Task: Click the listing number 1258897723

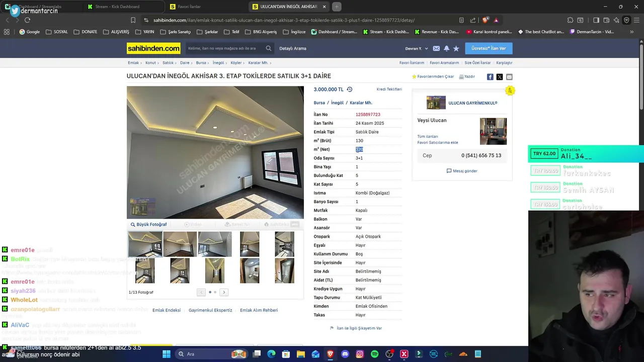Action: pos(368,115)
